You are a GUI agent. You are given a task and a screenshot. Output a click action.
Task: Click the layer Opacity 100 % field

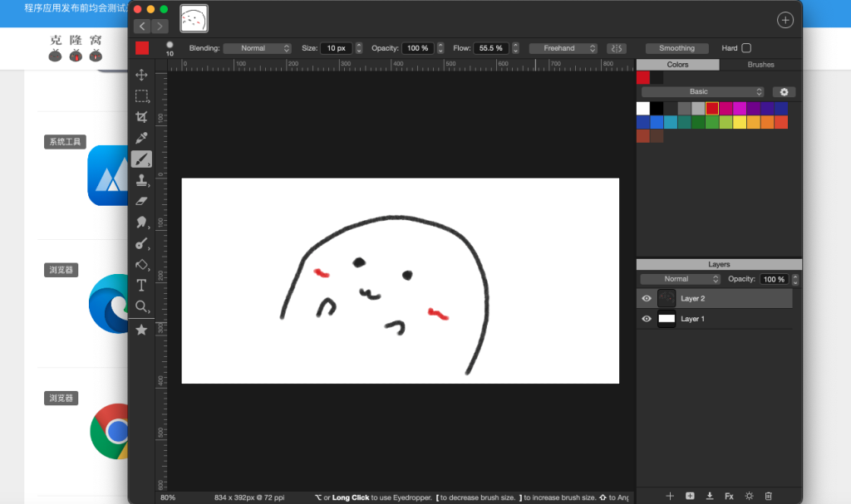point(774,279)
